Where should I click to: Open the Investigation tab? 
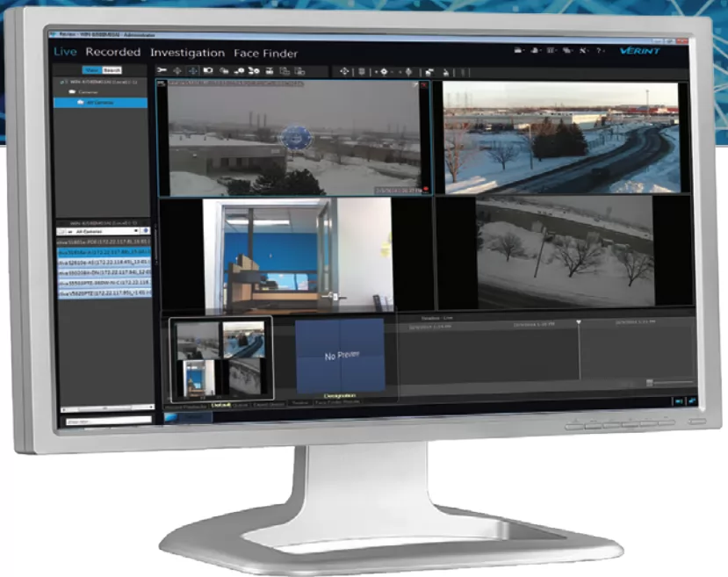click(x=187, y=53)
